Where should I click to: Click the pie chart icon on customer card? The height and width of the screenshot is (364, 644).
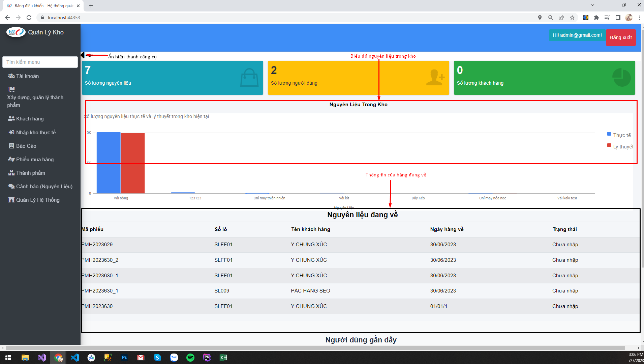click(621, 78)
